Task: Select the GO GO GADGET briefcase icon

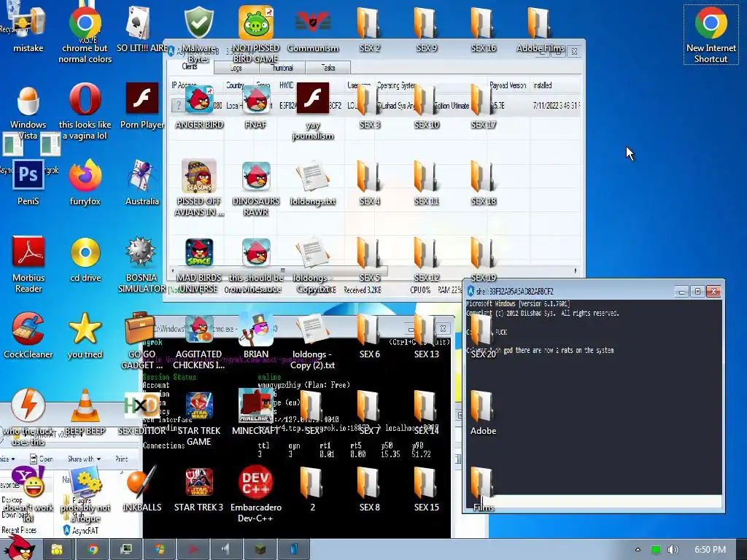Action: [140, 329]
